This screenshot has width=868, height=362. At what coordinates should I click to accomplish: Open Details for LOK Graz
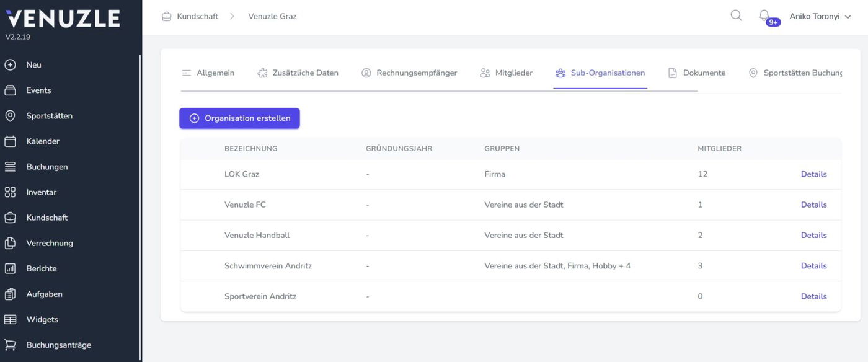pos(813,174)
